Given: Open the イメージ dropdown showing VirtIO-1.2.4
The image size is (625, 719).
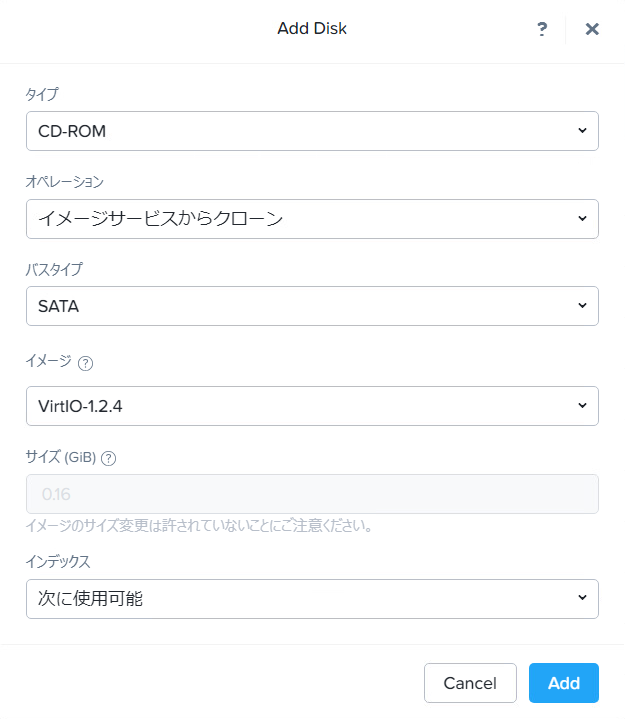Looking at the screenshot, I should 312,406.
